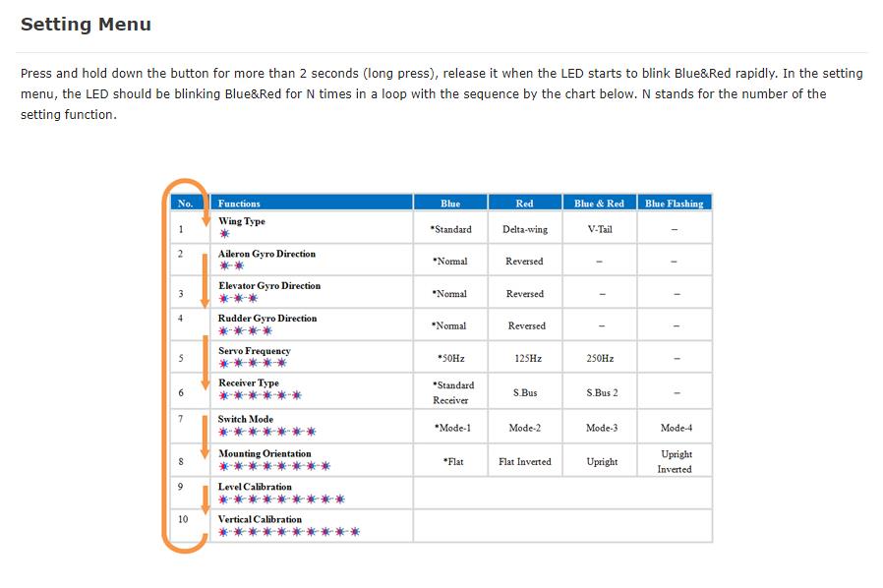The height and width of the screenshot is (588, 883).
Task: Click the orange down arrow between rows 2 and 3
Action: pyautogui.click(x=205, y=280)
